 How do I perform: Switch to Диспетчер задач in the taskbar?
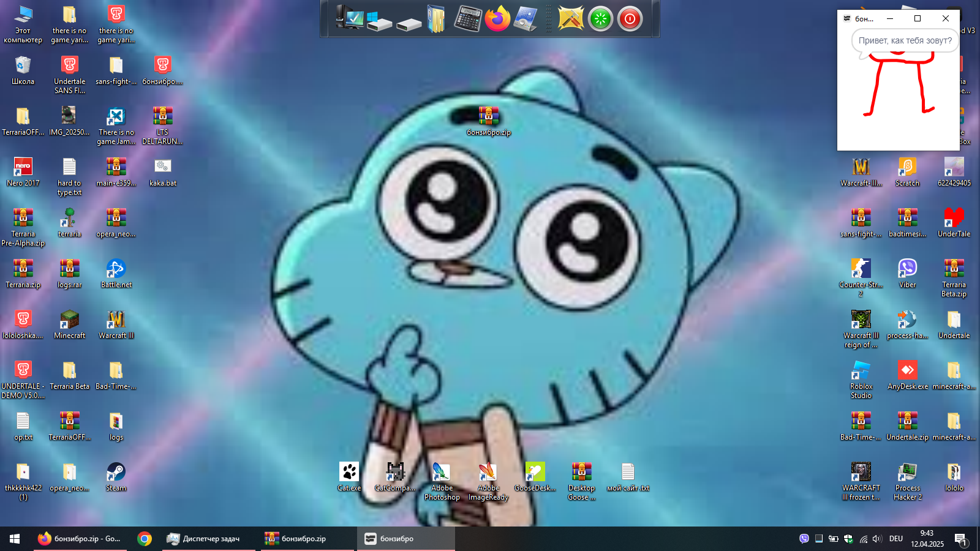[x=208, y=539]
